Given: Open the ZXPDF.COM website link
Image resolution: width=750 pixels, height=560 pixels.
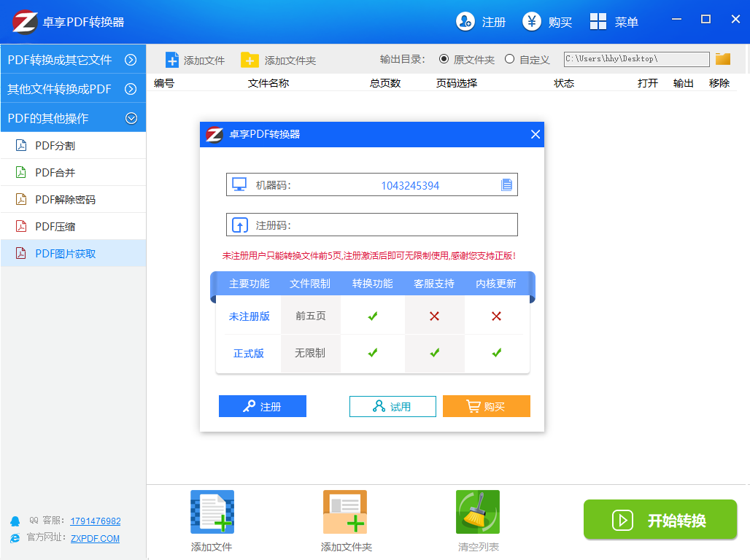Looking at the screenshot, I should point(95,539).
